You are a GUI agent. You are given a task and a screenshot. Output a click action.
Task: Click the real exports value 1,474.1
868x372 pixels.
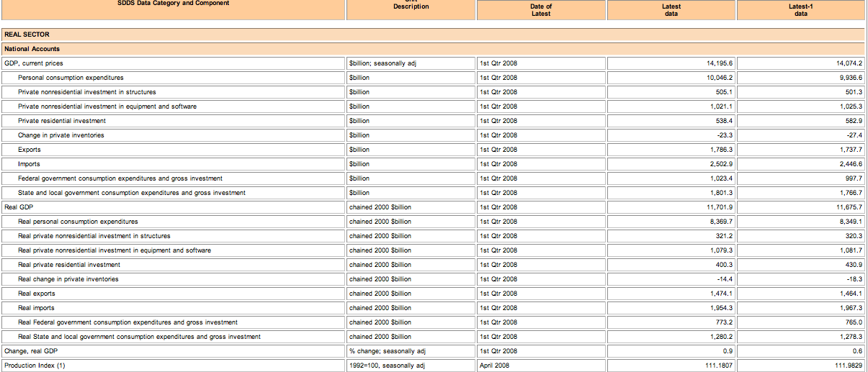(721, 294)
